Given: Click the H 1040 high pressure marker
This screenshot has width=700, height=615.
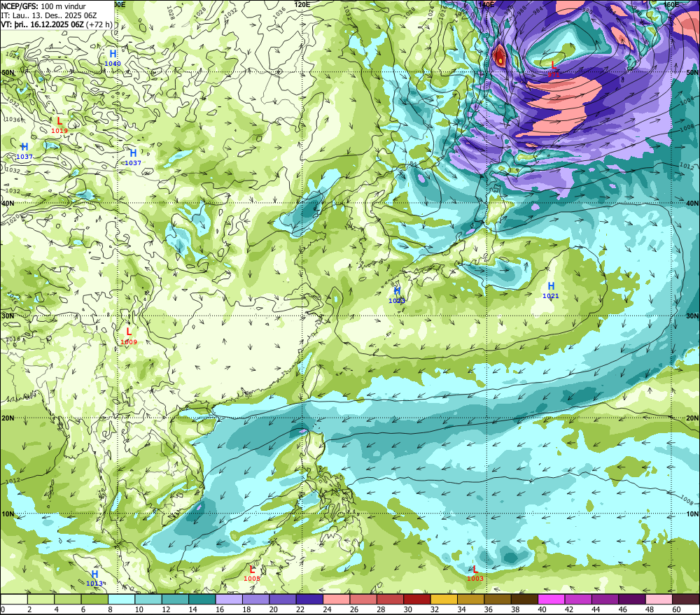Looking at the screenshot, I should click(113, 58).
